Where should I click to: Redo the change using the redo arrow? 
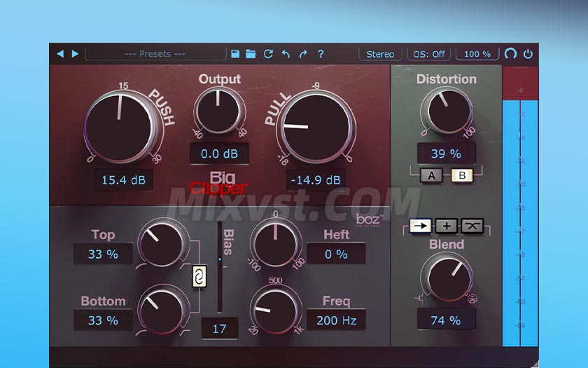(x=302, y=54)
